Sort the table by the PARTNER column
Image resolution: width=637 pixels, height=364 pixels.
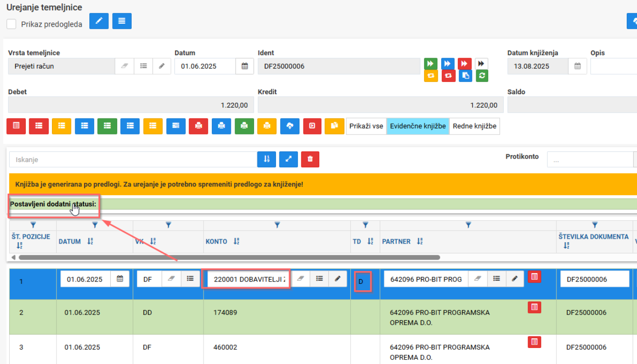420,241
